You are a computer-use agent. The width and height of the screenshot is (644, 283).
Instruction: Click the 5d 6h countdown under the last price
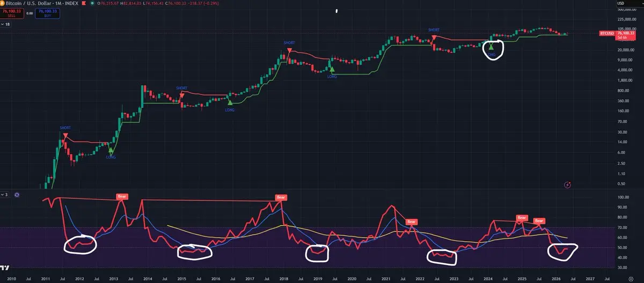(x=623, y=38)
